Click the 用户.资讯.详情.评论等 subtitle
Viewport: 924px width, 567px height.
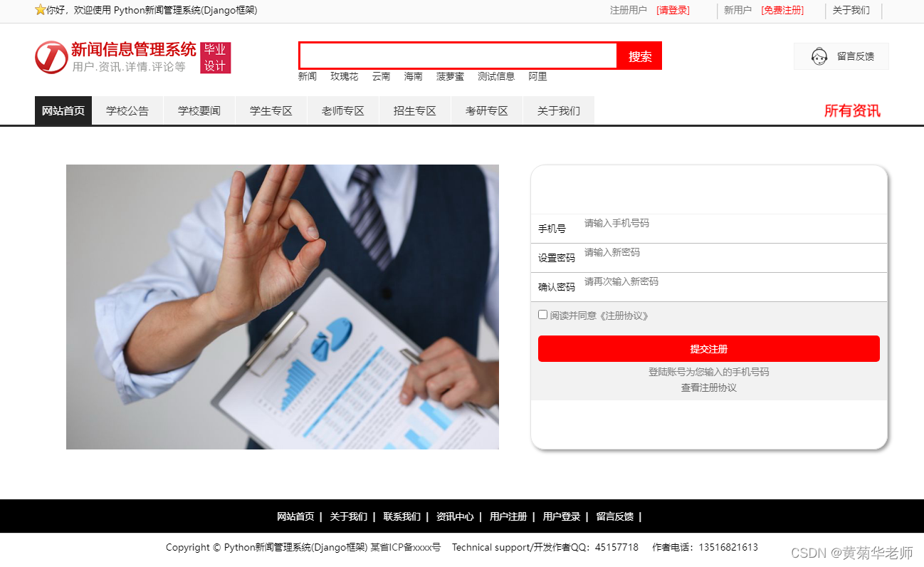pos(129,67)
